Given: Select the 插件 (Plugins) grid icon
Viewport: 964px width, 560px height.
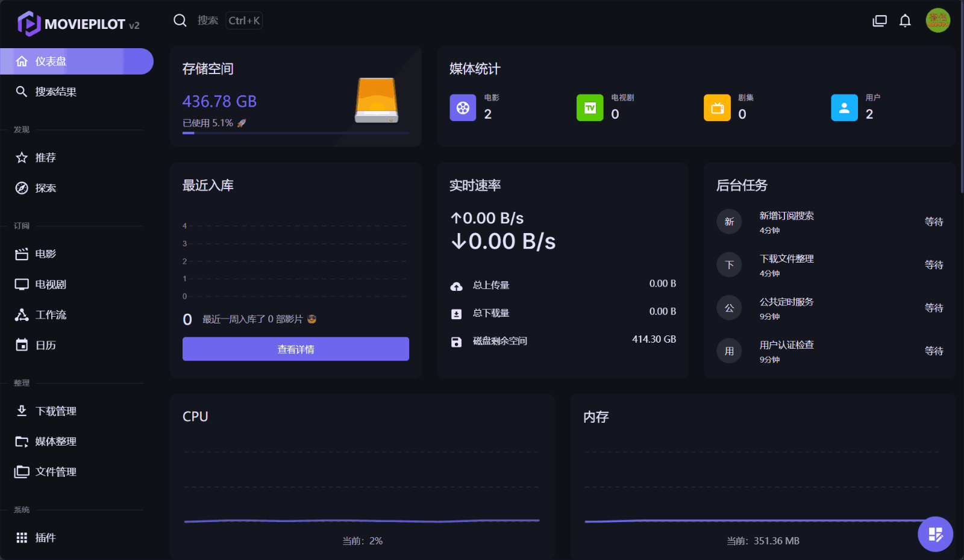Looking at the screenshot, I should point(22,537).
